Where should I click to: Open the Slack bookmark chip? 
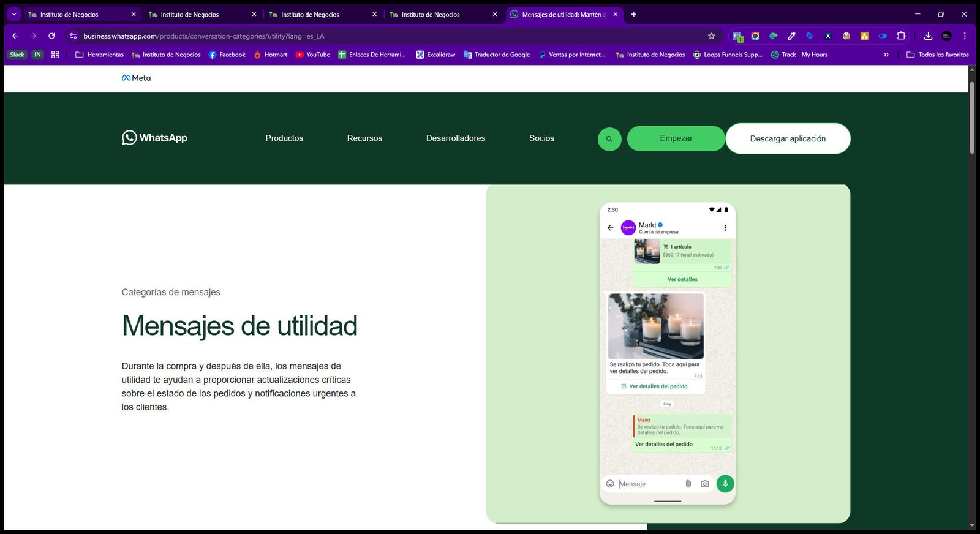17,55
